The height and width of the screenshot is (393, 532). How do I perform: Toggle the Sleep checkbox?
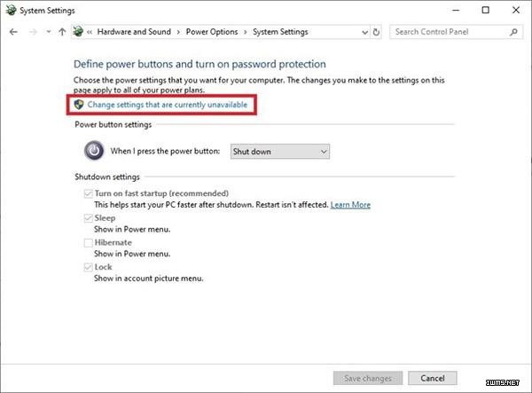click(x=88, y=217)
